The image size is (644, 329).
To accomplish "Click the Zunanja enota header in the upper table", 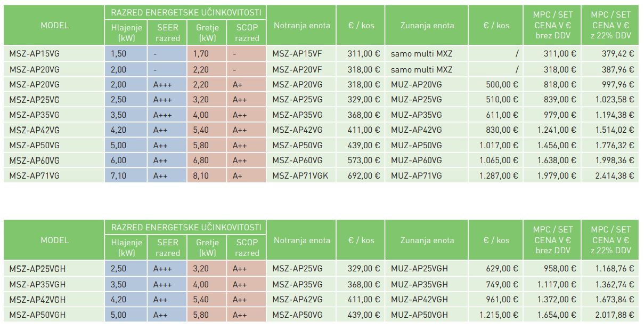I will pos(427,25).
